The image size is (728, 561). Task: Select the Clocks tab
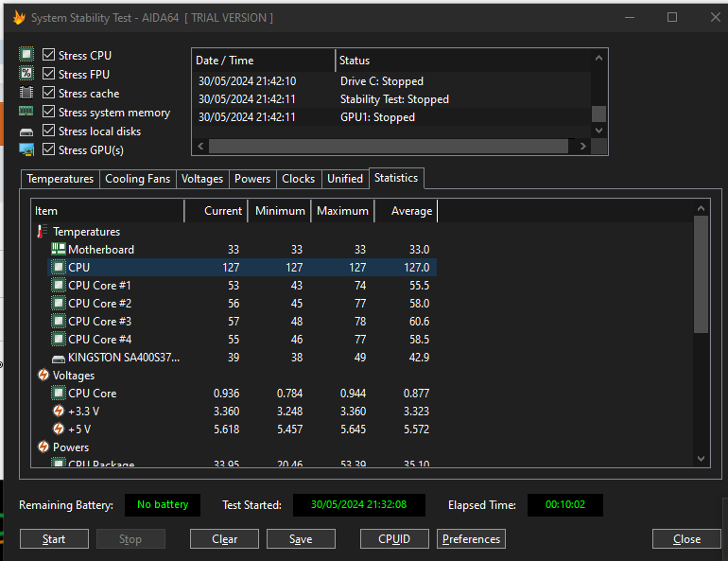[x=298, y=179]
